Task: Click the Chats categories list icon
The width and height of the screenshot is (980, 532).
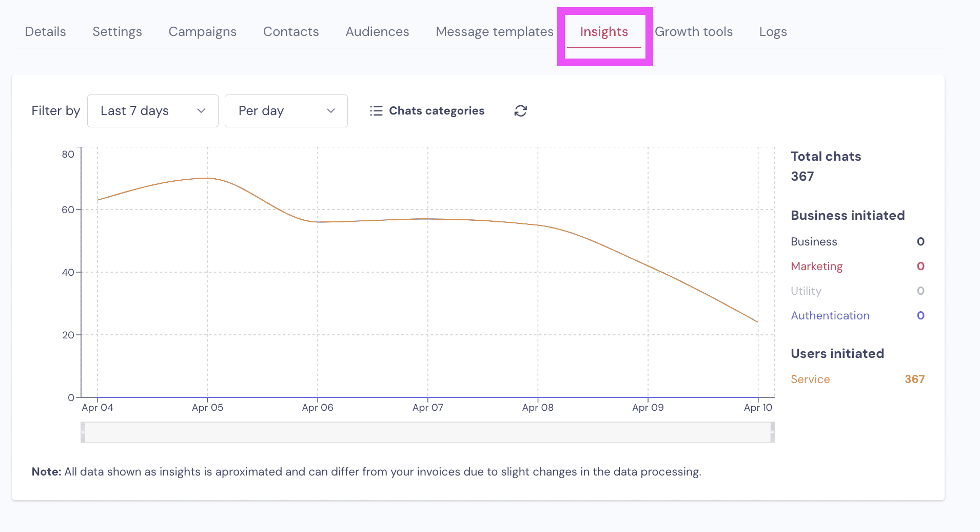Action: [376, 111]
